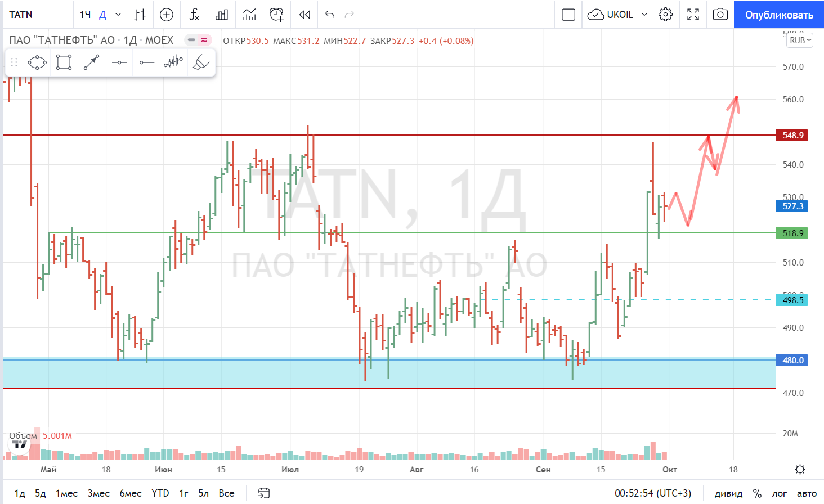Screen dimensions: 824x504
Task: Select the bars pattern drawing tool
Action: (173, 62)
